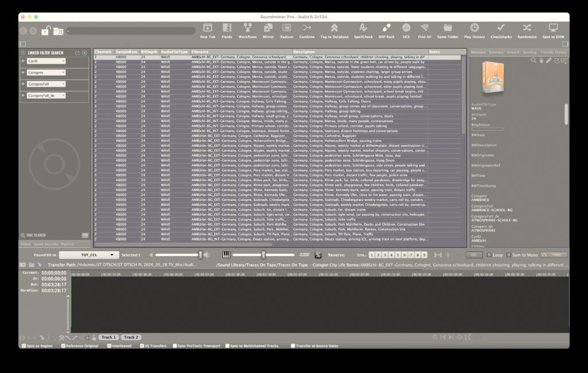The width and height of the screenshot is (588, 373).
Task: Select the Track 1 button
Action: click(109, 337)
